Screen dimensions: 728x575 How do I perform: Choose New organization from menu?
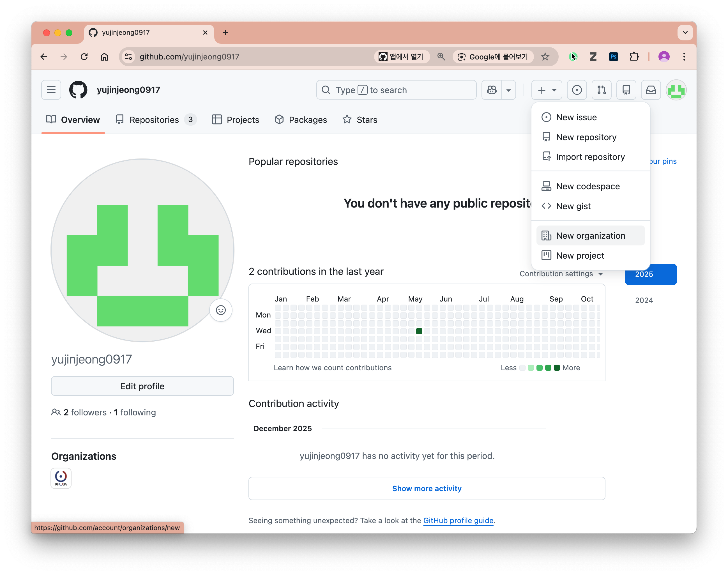pyautogui.click(x=590, y=236)
